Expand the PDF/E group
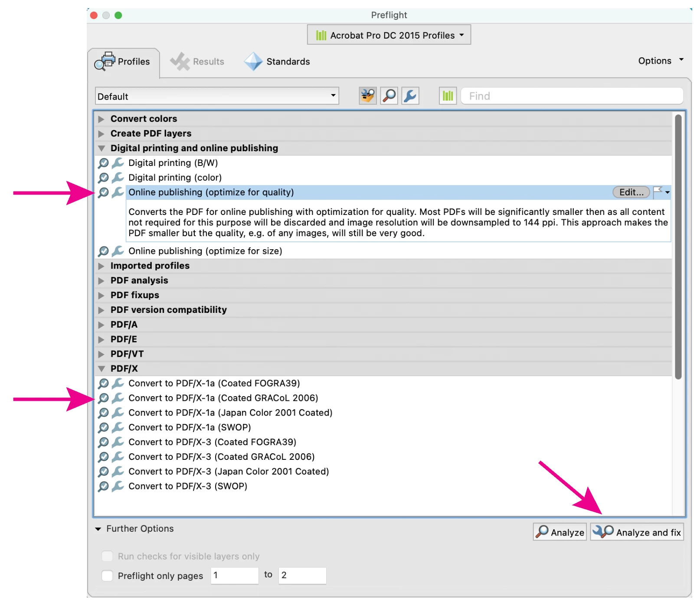This screenshot has height=605, width=700. click(101, 340)
